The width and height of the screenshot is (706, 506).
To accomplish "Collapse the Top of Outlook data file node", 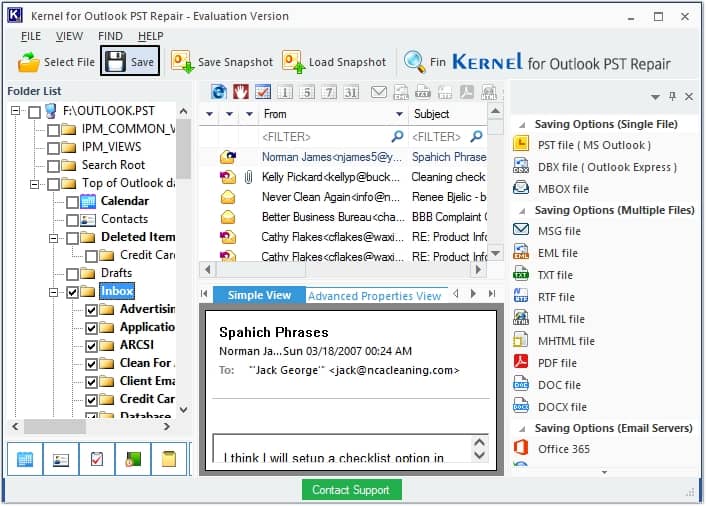I will [x=34, y=184].
